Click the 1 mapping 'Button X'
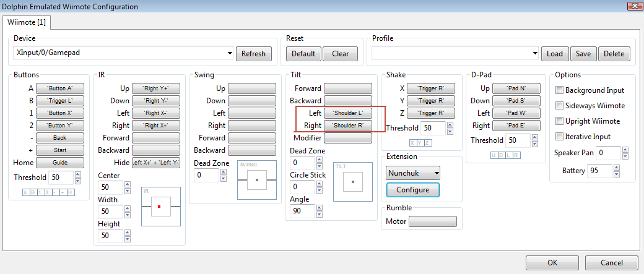 coord(60,113)
